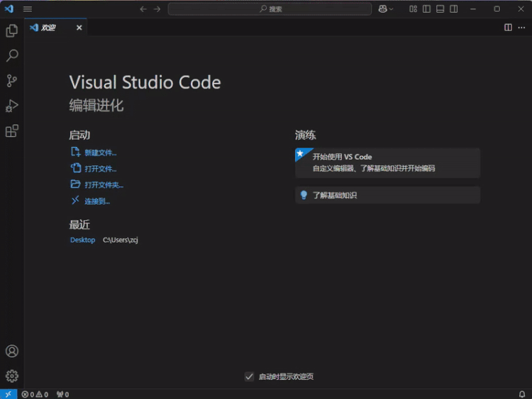Screen dimensions: 532x399
Task: Click the 编辑进化 subtitle
Action: coord(96,106)
